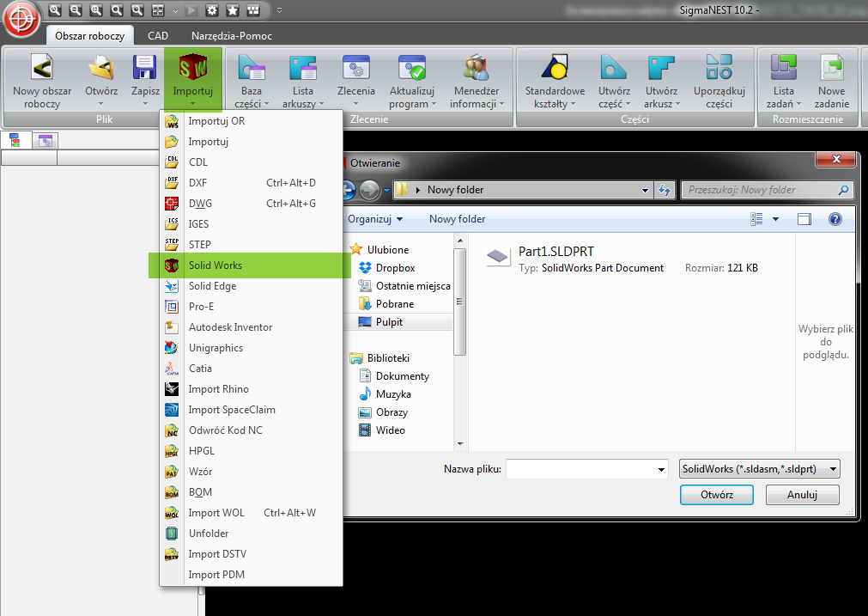This screenshot has height=616, width=868.
Task: Select Odwróć Kod NC menu entry
Action: coord(252,430)
